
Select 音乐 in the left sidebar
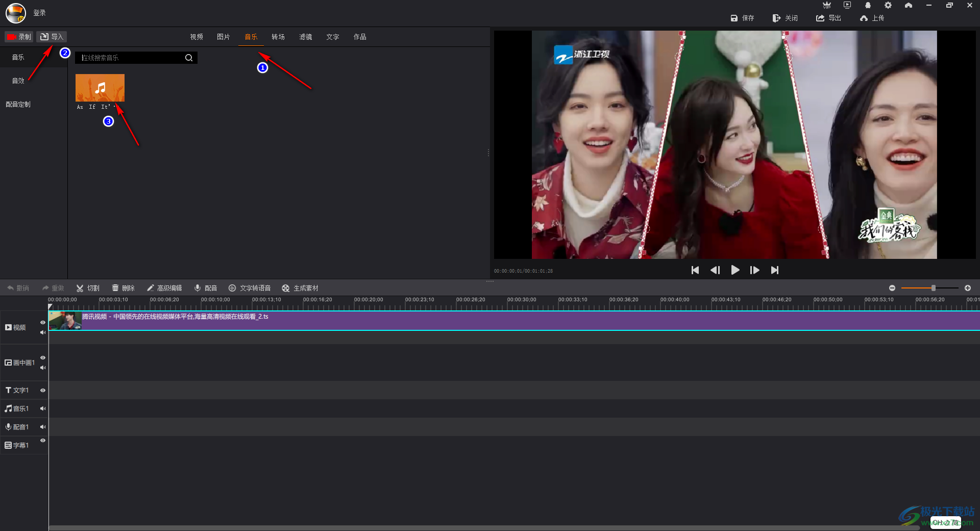[x=18, y=57]
